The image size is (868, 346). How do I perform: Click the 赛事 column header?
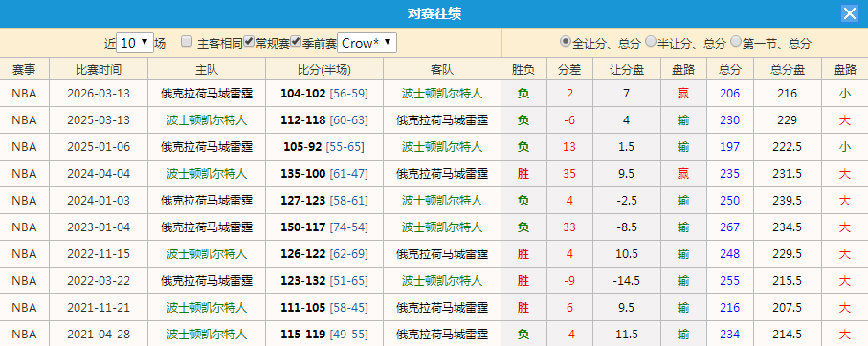pyautogui.click(x=24, y=69)
